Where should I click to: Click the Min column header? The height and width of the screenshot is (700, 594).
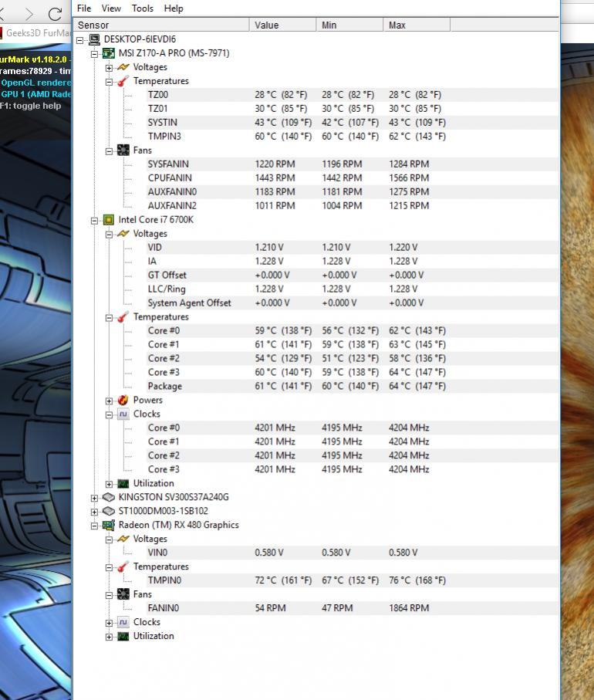(x=350, y=25)
